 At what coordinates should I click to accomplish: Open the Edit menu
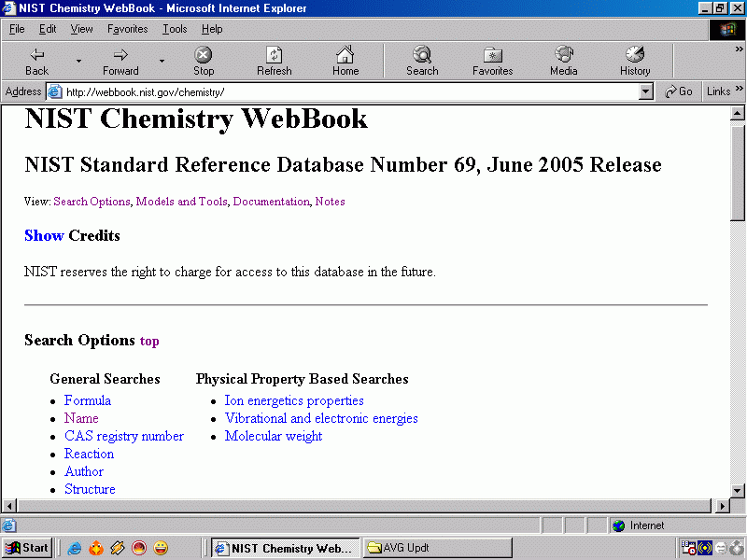(48, 29)
